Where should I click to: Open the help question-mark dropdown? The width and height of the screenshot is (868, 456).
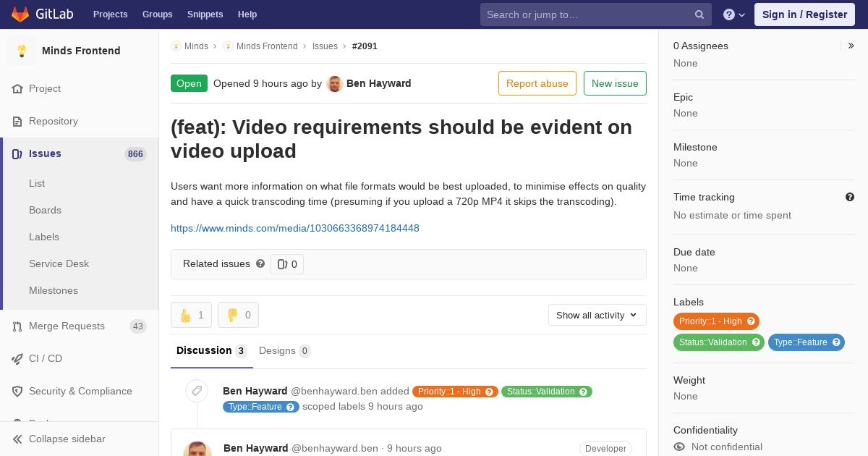pyautogui.click(x=734, y=14)
